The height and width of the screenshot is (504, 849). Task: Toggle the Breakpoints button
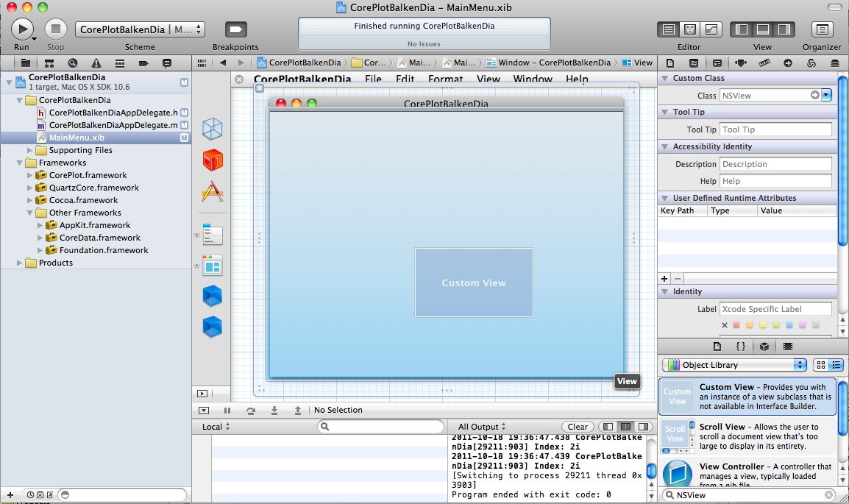[235, 29]
